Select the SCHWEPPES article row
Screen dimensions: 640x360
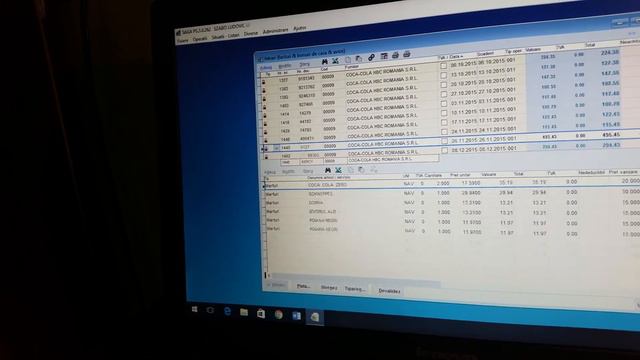451,193
